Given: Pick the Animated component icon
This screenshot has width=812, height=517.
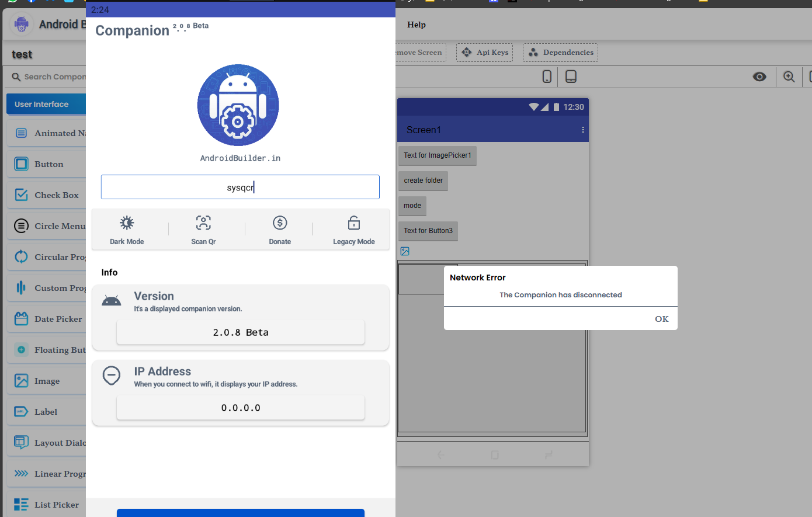Looking at the screenshot, I should pos(21,133).
